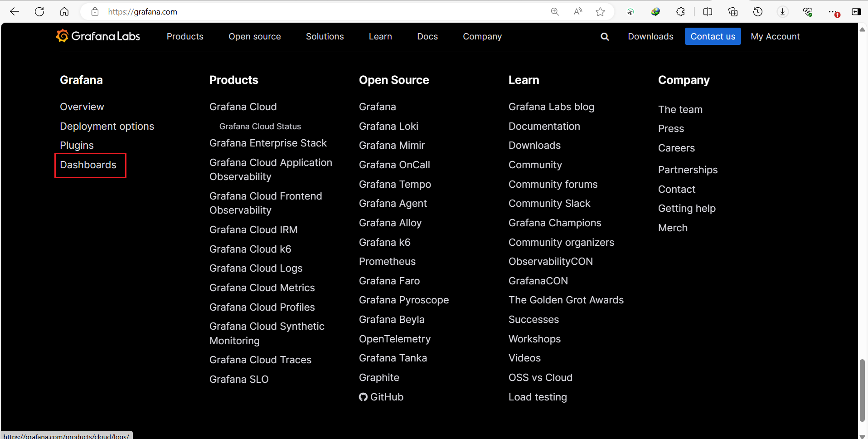Toggle the browser sidebar icon
This screenshot has height=439, width=868.
pyautogui.click(x=856, y=12)
